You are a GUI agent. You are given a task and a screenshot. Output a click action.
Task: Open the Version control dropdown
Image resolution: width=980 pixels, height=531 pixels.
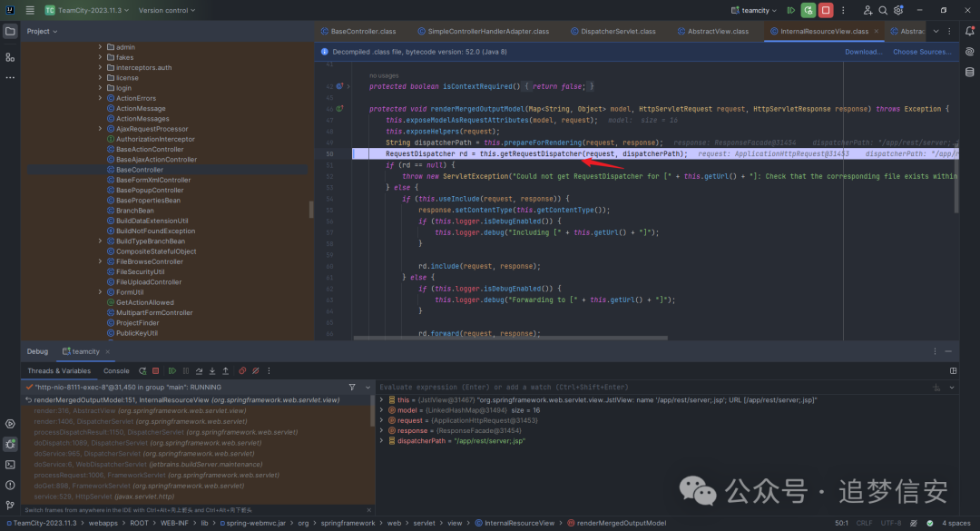(x=167, y=10)
